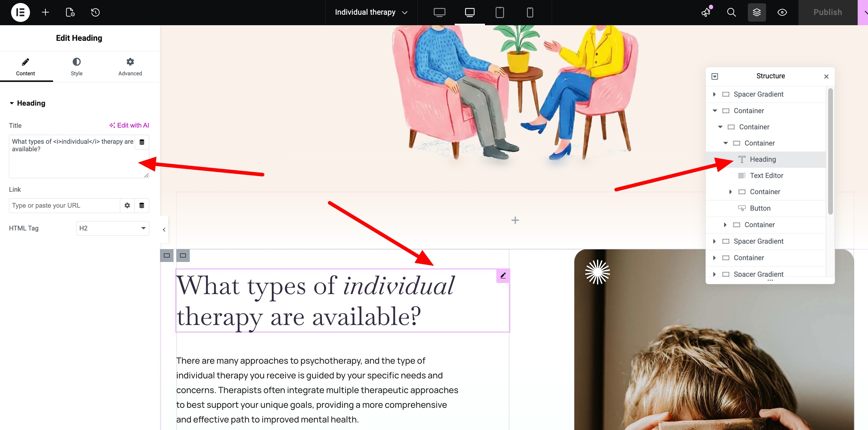
Task: Click the Link URL input field
Action: 64,205
